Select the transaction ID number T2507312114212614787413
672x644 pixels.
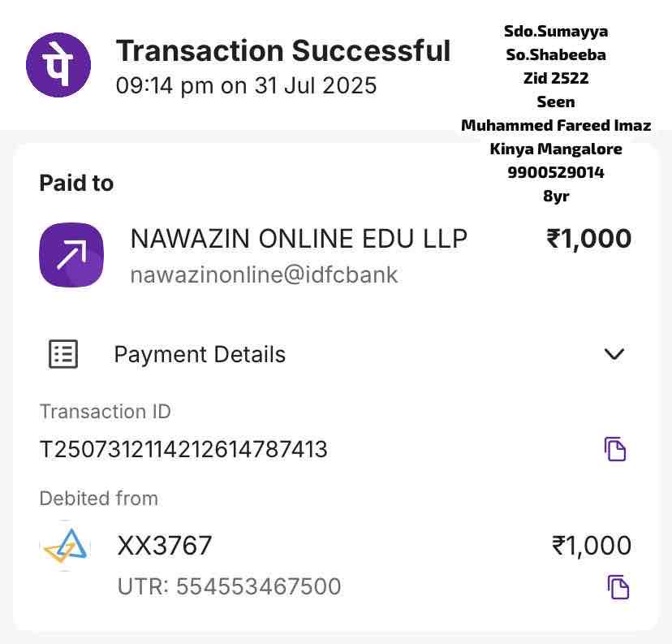(x=183, y=449)
